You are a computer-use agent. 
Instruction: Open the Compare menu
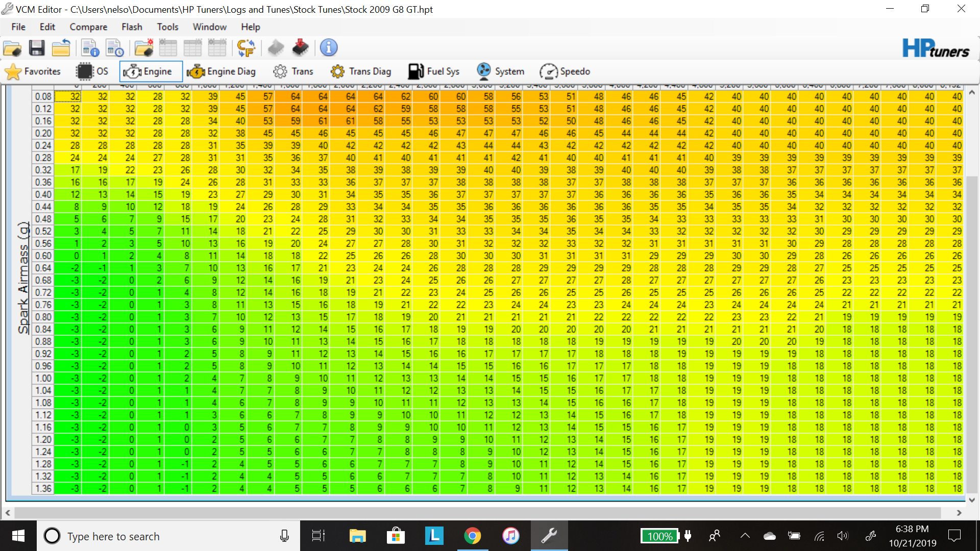pos(88,27)
